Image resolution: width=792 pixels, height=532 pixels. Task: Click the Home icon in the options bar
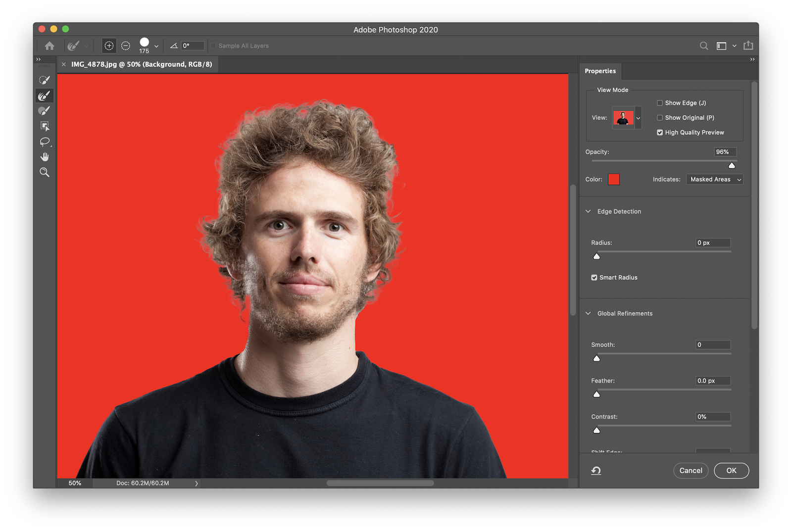click(49, 46)
